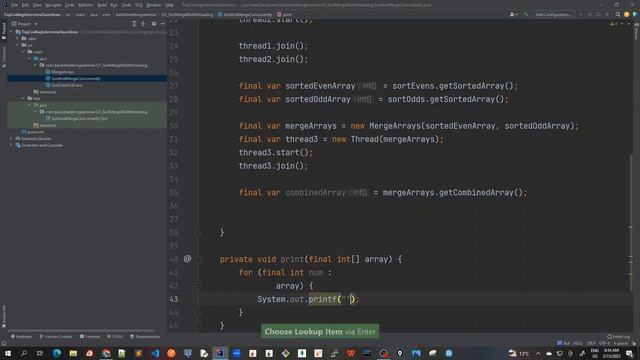This screenshot has width=640, height=360.
Task: Open the Version Control tool window
Action: 56,337
